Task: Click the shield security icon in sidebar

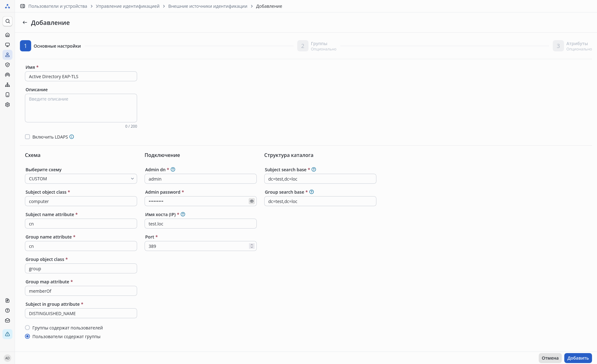Action: click(7, 65)
